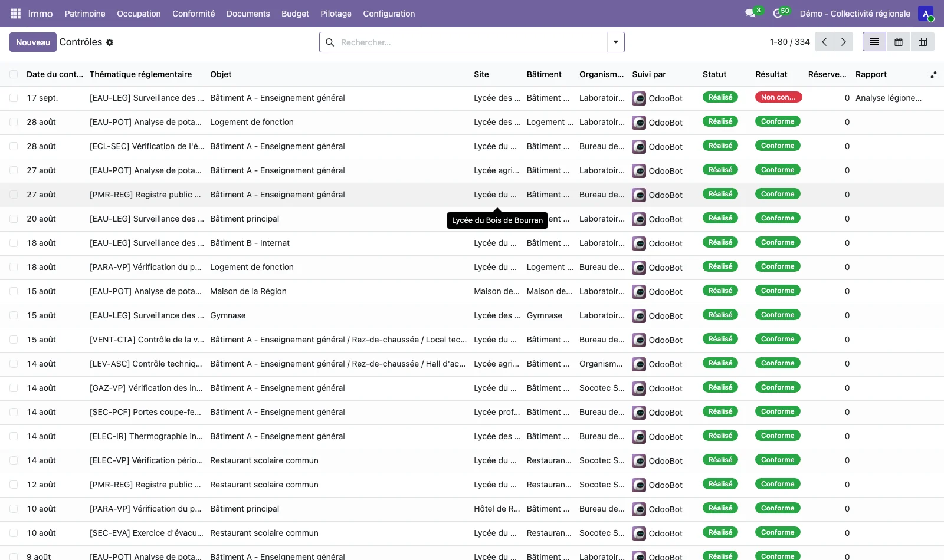Open the Patrimoine menu
Screen dimensions: 944x560
point(85,14)
